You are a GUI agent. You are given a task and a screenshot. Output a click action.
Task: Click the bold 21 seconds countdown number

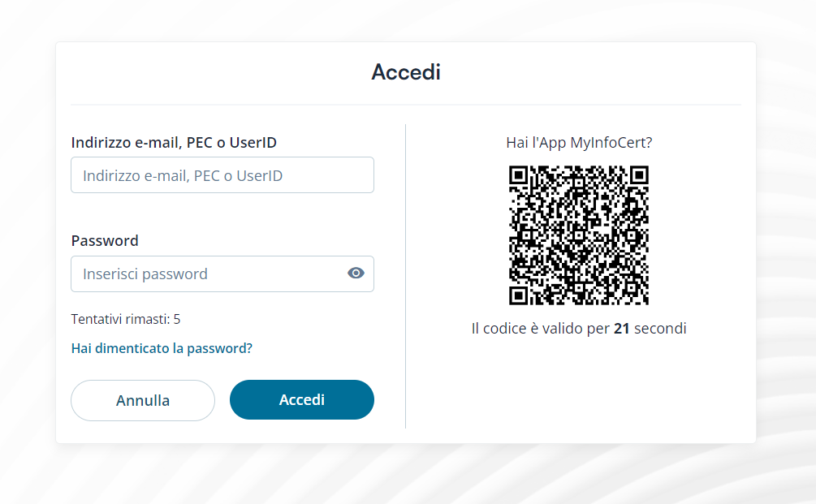tap(622, 329)
